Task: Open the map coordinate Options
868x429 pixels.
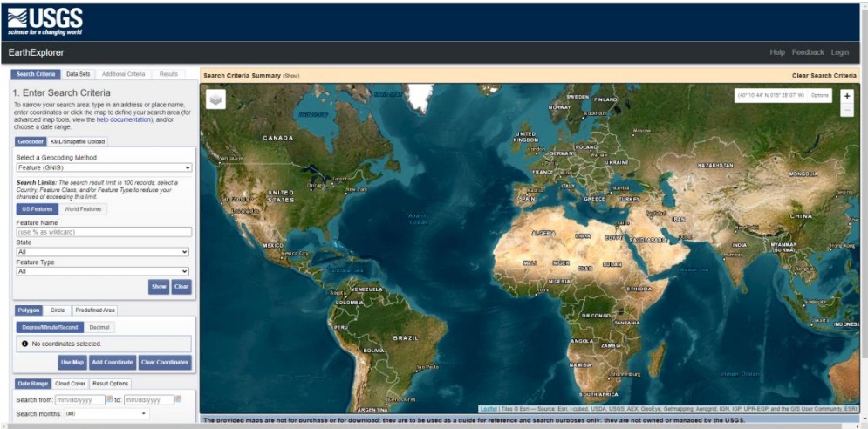Action: click(820, 95)
